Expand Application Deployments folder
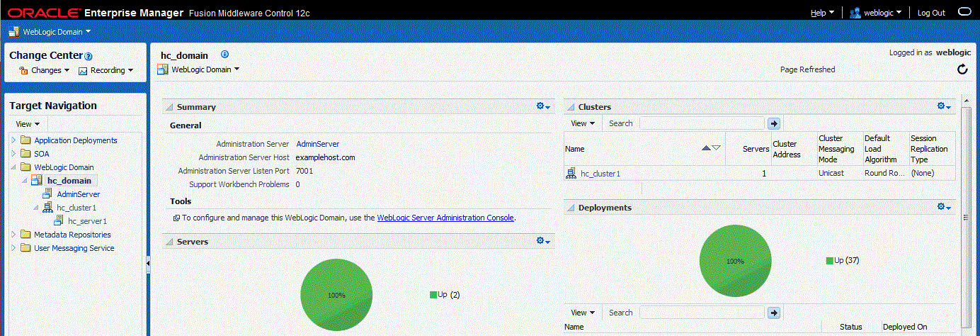Screen dimensions: 980x336 pyautogui.click(x=13, y=140)
